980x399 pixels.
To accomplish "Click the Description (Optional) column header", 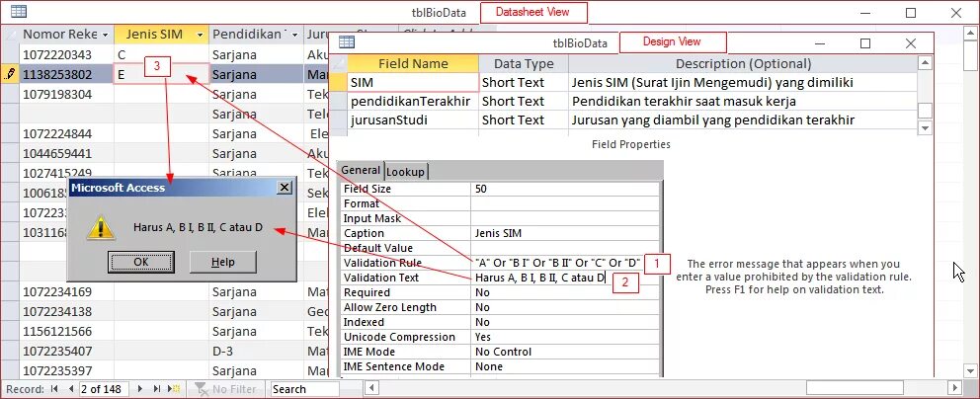I will point(743,63).
